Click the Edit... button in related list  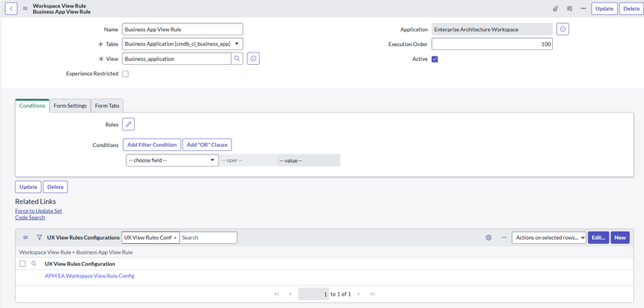click(598, 237)
